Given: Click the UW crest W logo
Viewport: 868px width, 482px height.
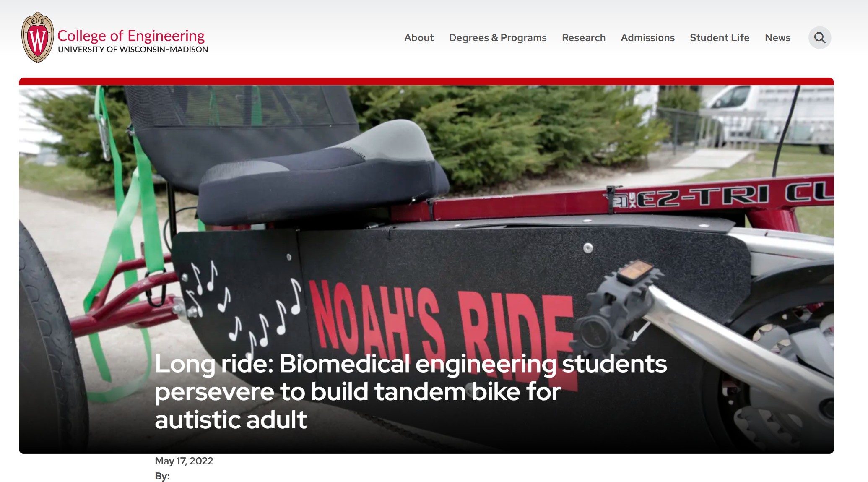Looking at the screenshot, I should (x=37, y=37).
